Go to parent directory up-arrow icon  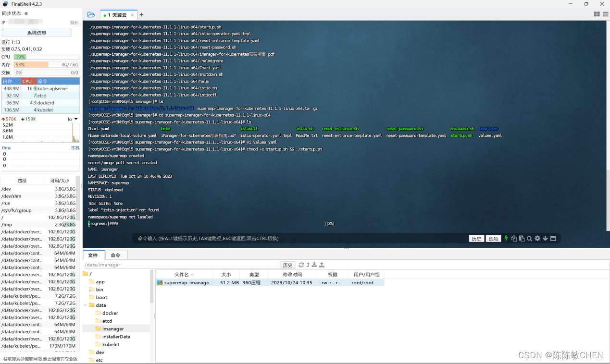point(308,265)
